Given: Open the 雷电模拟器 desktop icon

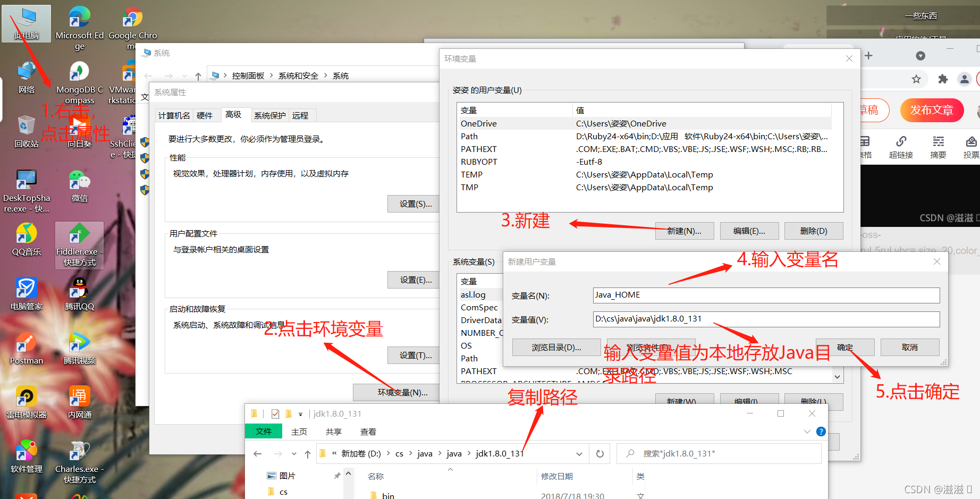Looking at the screenshot, I should 27,402.
